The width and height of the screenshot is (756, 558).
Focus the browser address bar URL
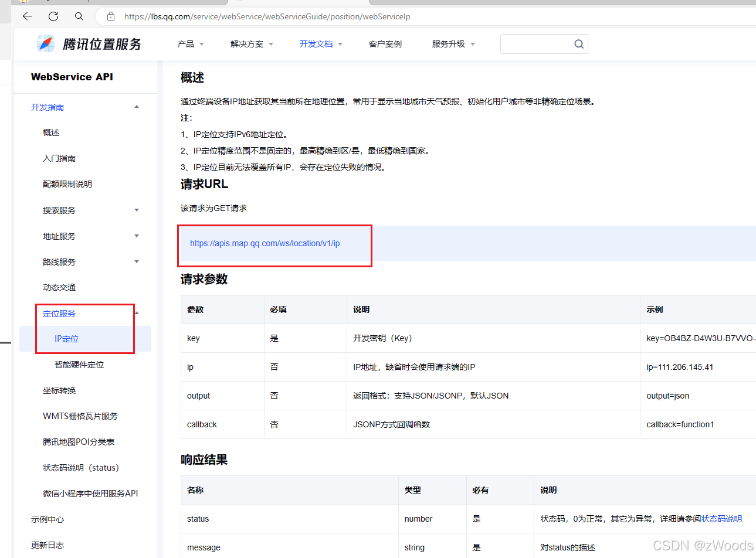(x=267, y=16)
